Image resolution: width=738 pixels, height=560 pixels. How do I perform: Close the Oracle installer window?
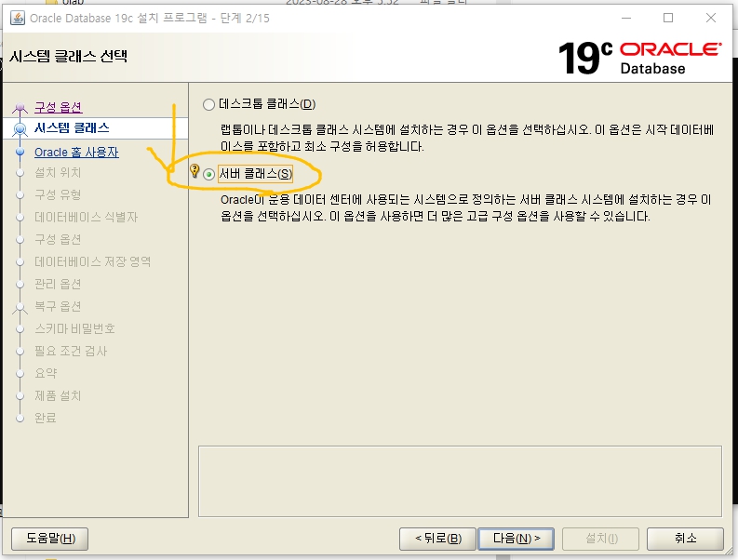click(711, 18)
